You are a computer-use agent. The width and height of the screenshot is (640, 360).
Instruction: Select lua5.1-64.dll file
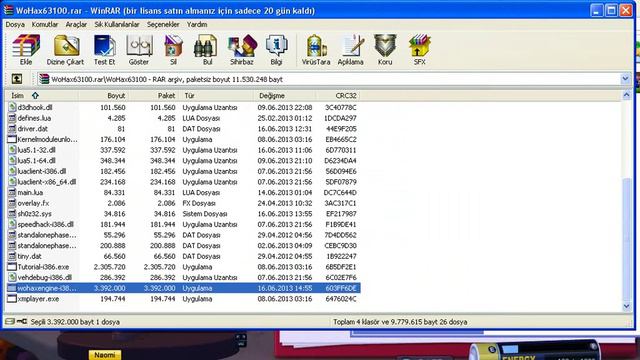(x=36, y=160)
